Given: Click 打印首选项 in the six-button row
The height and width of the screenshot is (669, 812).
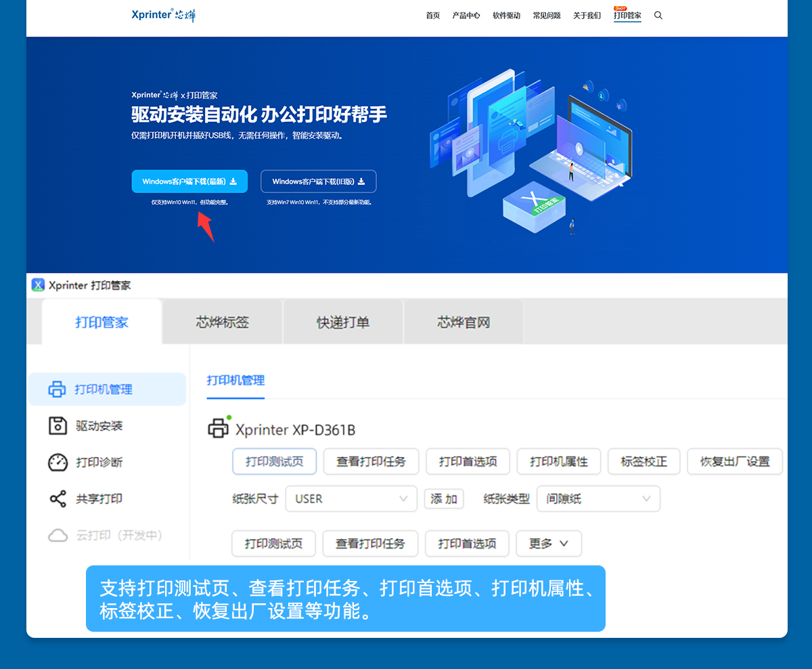Looking at the screenshot, I should pyautogui.click(x=468, y=462).
